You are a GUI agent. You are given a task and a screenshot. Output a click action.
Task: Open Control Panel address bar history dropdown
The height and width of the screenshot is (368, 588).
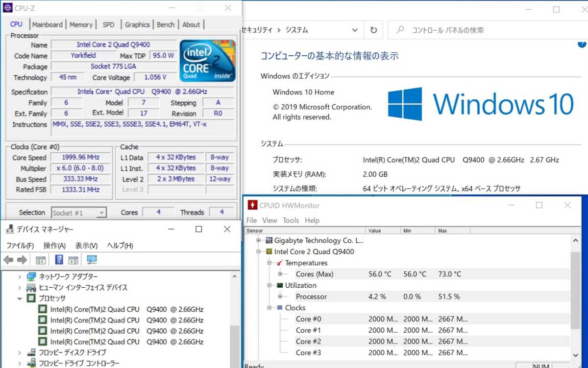[355, 30]
